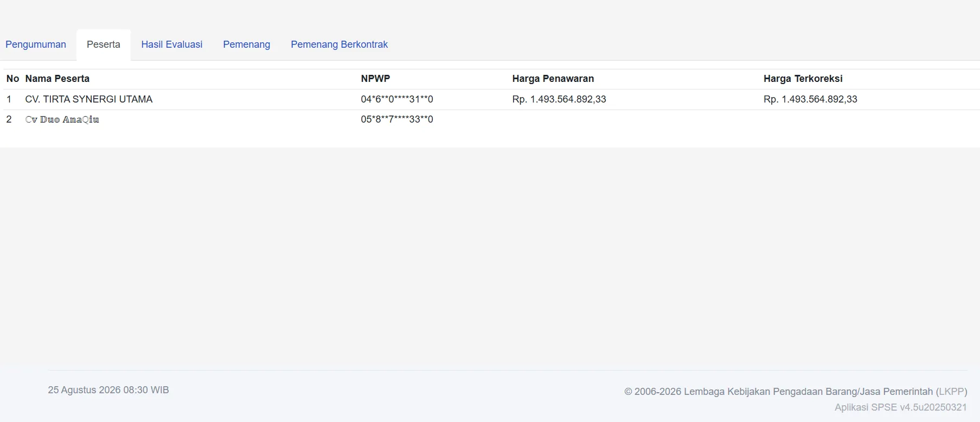The width and height of the screenshot is (980, 422).
Task: Click the Harga Penawaran amount Rp. 1.493.564.892,33
Action: [x=559, y=99]
